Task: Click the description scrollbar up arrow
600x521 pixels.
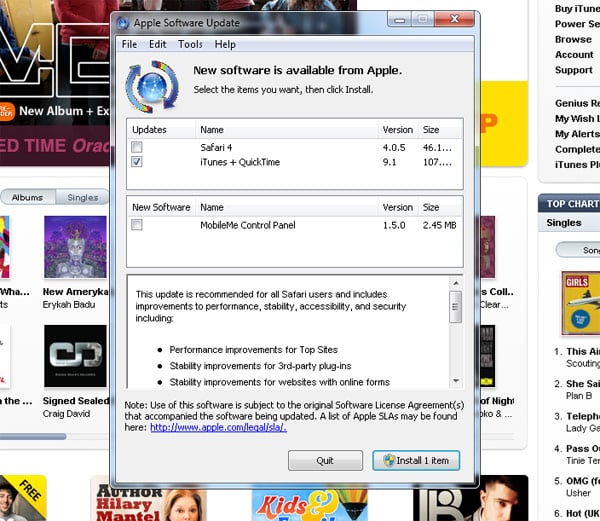Action: coord(455,283)
